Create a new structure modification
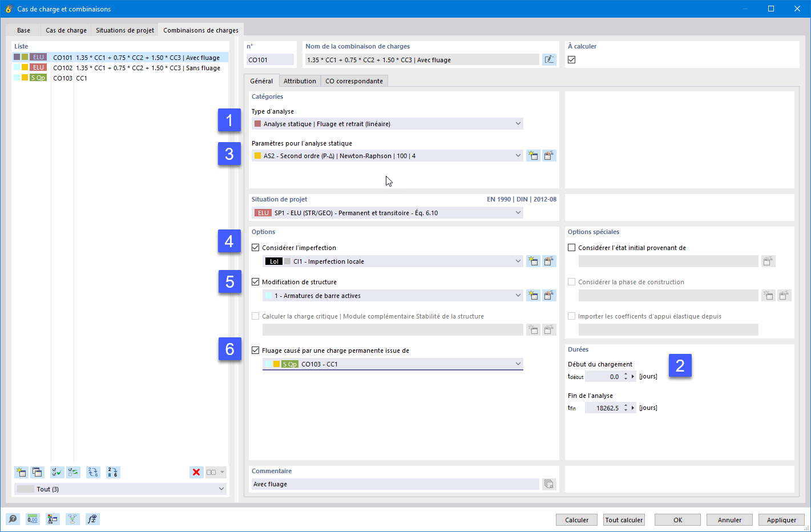The width and height of the screenshot is (811, 532). (x=533, y=296)
